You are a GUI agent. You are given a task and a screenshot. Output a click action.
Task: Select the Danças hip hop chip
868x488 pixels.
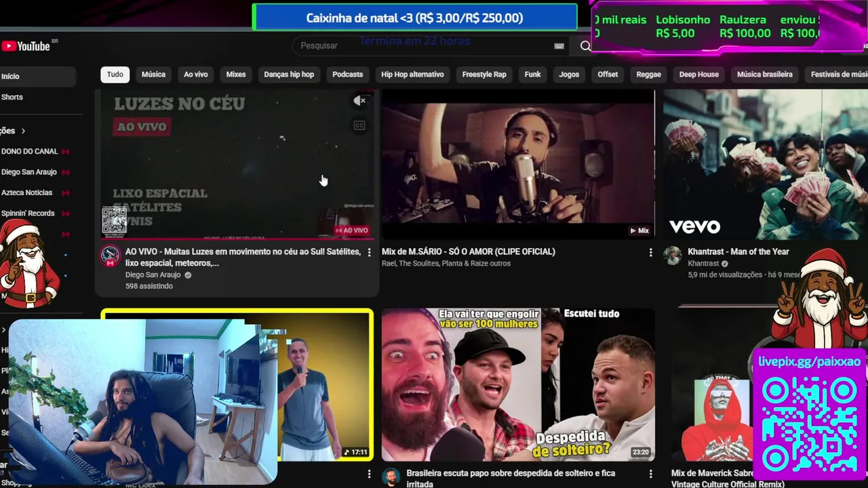tap(289, 75)
